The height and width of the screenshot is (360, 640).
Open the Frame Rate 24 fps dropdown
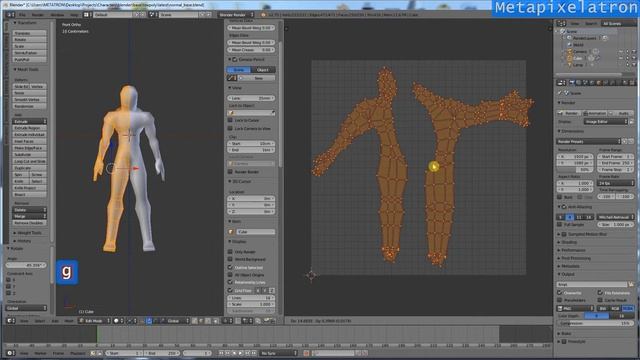point(616,184)
